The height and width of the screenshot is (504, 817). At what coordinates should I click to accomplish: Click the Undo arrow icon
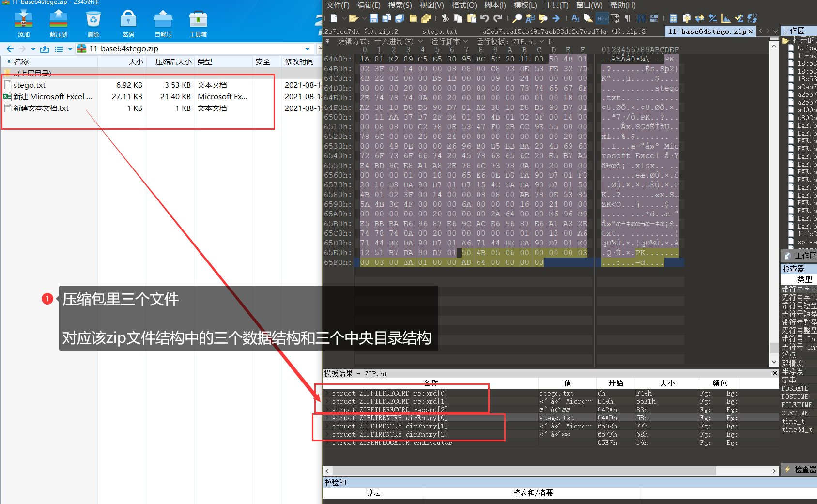[484, 18]
